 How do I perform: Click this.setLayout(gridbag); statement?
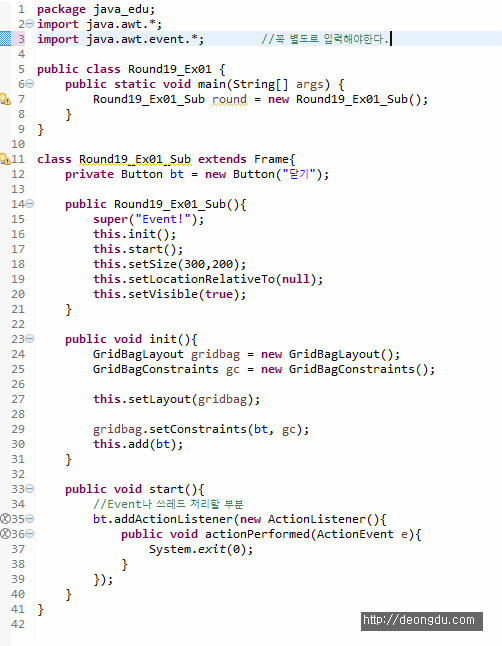pos(176,399)
